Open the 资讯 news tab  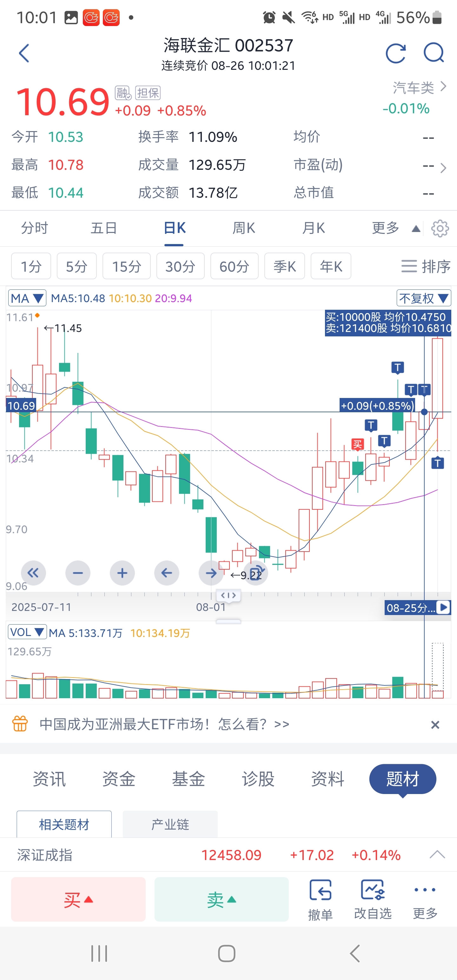click(x=50, y=779)
